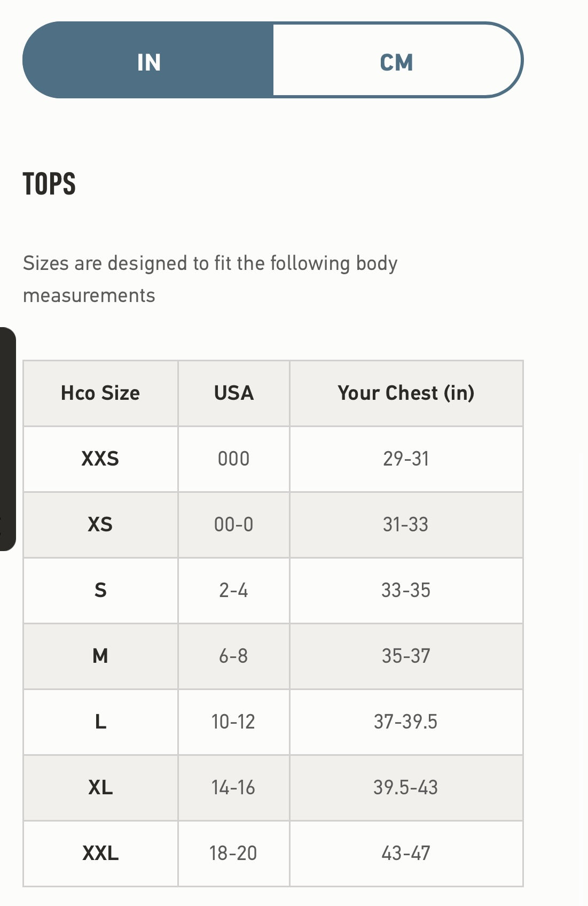Click the XL size row label

pyautogui.click(x=100, y=788)
